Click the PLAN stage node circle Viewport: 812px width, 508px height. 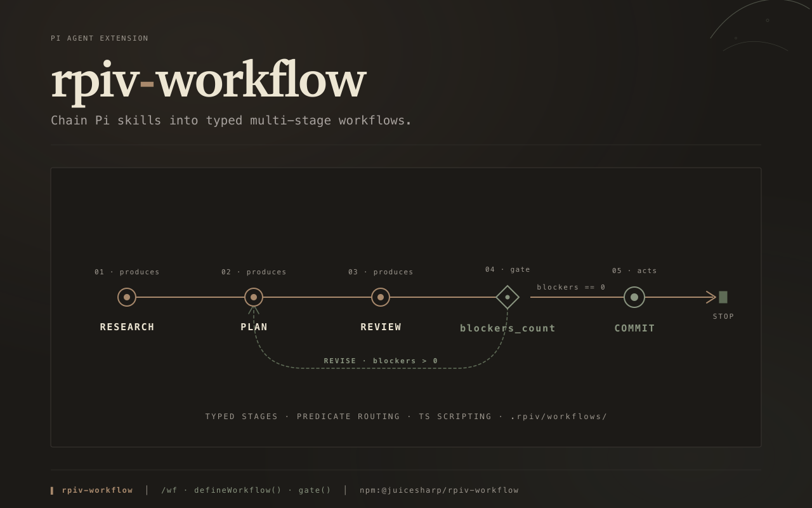coord(254,297)
